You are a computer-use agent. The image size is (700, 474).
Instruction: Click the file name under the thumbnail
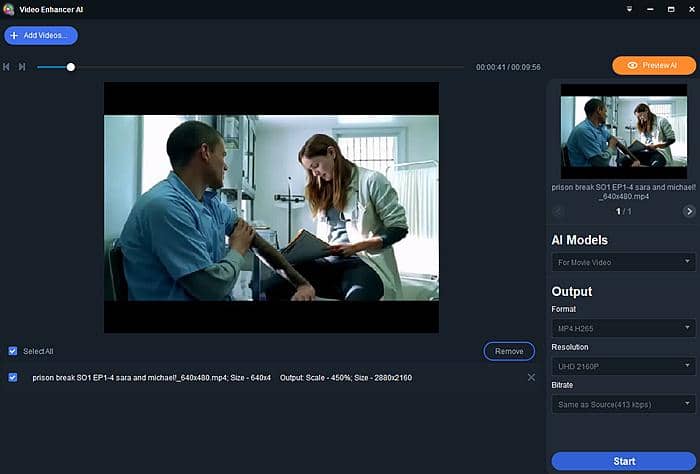(x=624, y=192)
